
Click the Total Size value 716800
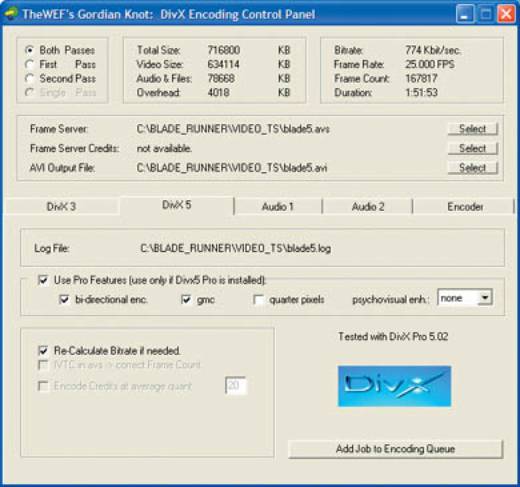point(224,50)
